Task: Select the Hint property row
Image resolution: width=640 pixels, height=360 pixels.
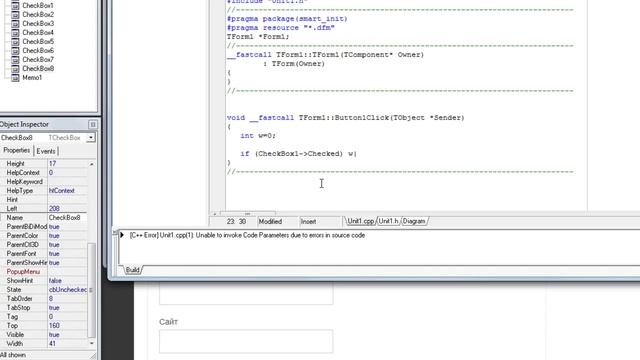Action: point(44,200)
